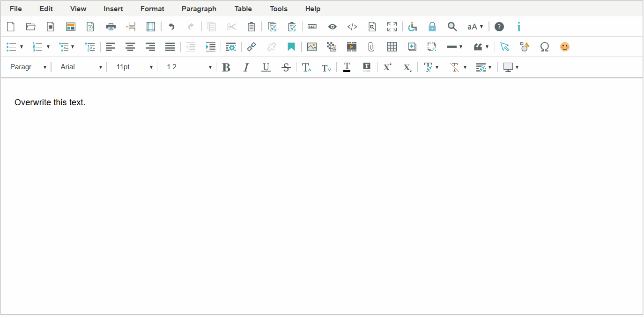Pick the text background highlight color icon

(x=367, y=67)
